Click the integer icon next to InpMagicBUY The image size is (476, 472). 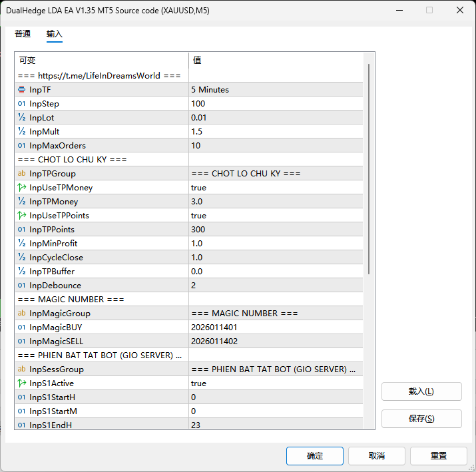(x=22, y=328)
